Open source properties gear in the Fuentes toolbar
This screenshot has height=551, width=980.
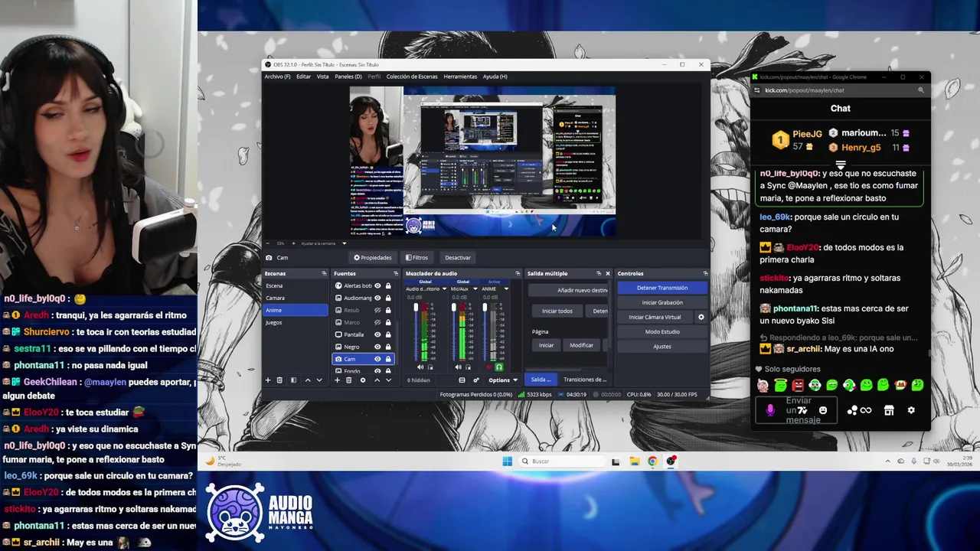pos(363,380)
